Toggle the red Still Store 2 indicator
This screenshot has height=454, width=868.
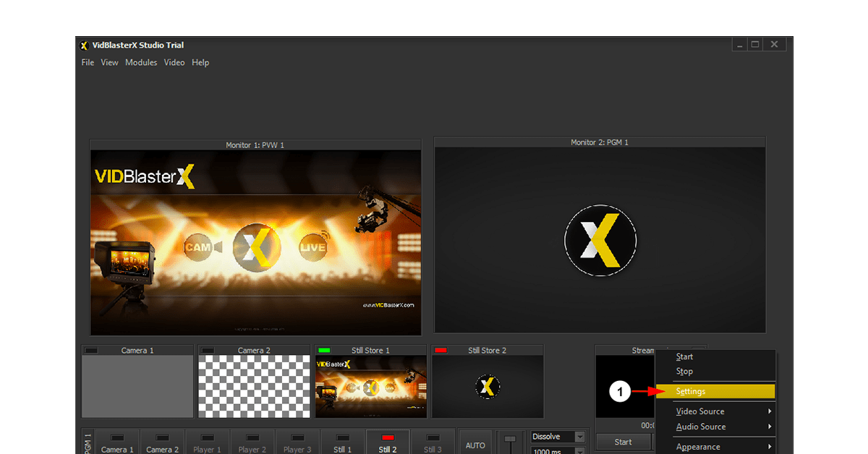click(441, 351)
